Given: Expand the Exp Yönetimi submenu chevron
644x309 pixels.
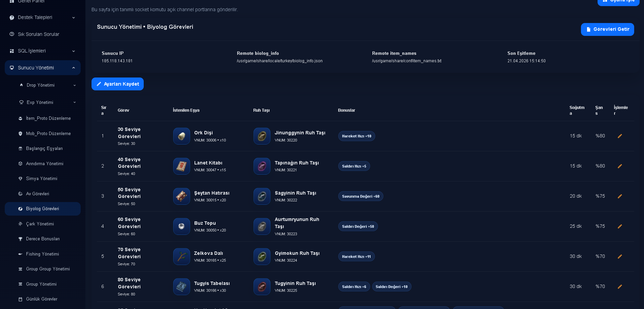Looking at the screenshot, I should 75,102.
